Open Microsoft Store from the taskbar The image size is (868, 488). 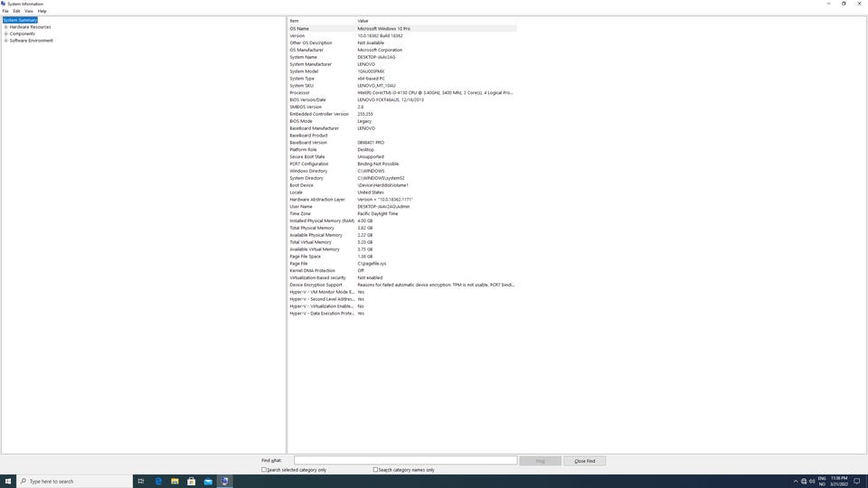pyautogui.click(x=192, y=482)
